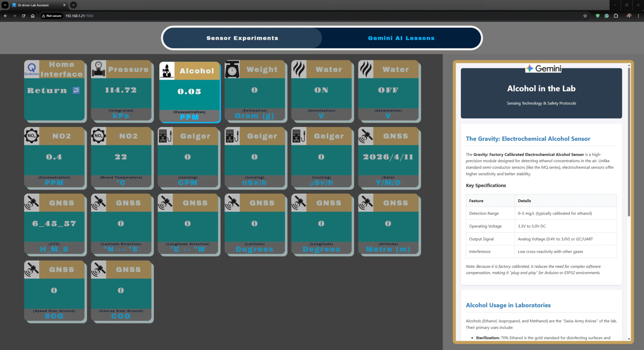Click the Not secure site info chip
Image resolution: width=644 pixels, height=350 pixels.
point(52,16)
